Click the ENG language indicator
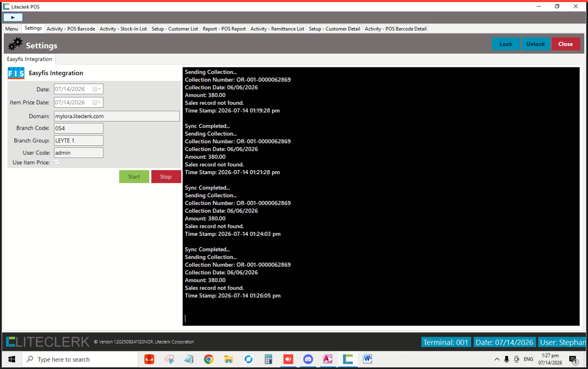Viewport: 588px width, 369px height. pyautogui.click(x=529, y=359)
